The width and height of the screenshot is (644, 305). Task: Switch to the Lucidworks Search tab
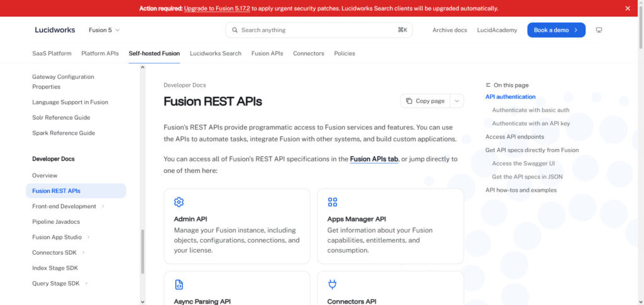pos(216,53)
